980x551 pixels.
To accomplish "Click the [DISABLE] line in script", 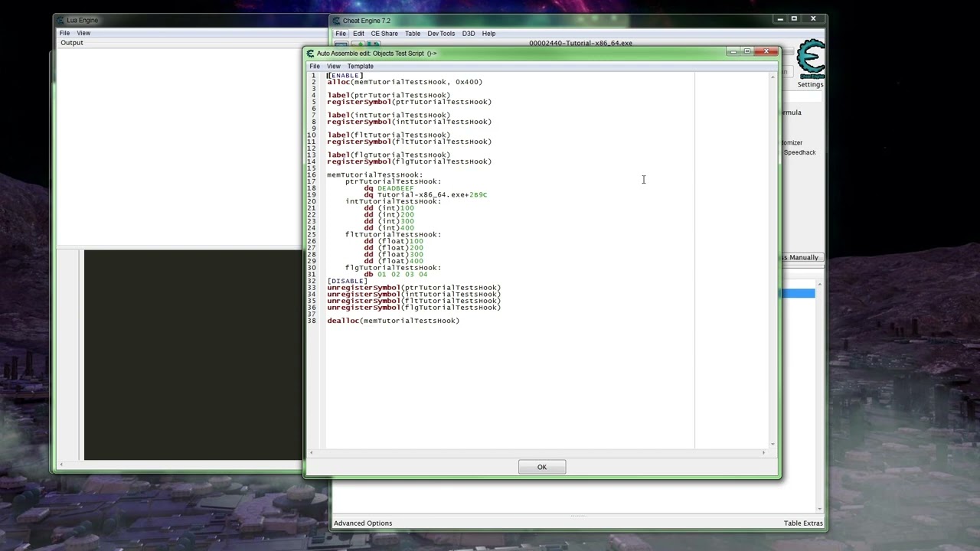I will (348, 281).
